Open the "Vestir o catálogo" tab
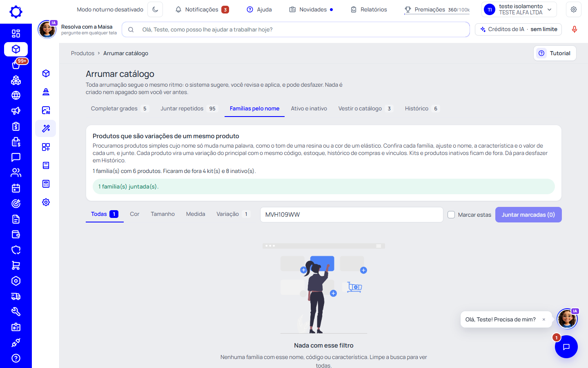 point(365,109)
